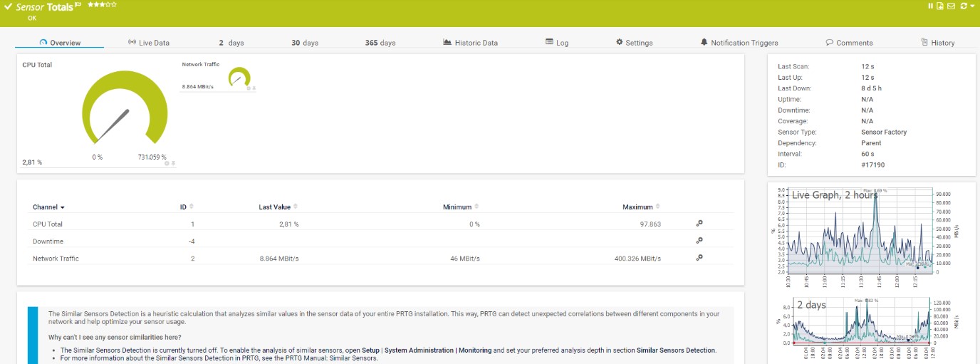The image size is (980, 364).
Task: Open settings gear for Network Traffic channel
Action: [x=699, y=258]
